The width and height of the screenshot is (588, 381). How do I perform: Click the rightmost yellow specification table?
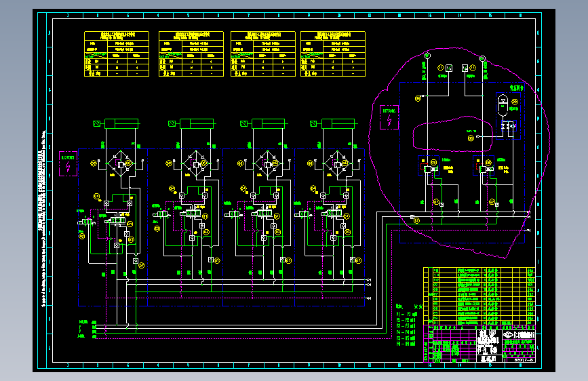click(333, 54)
